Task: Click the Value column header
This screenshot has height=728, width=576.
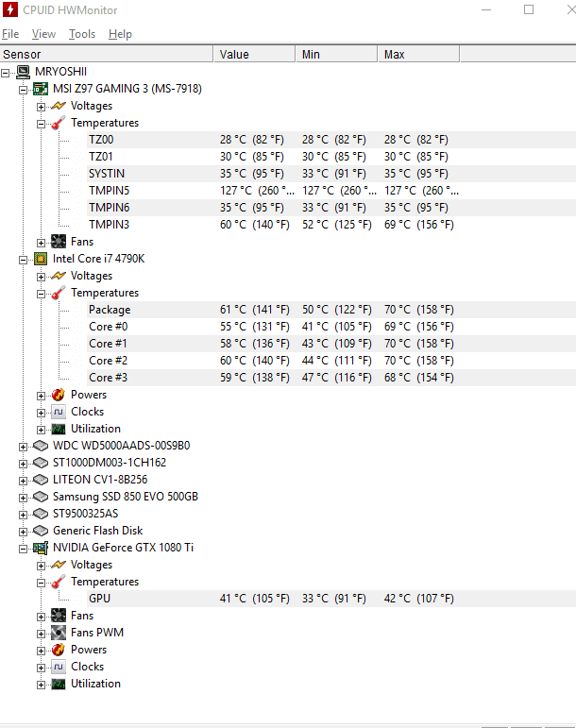Action: tap(254, 55)
